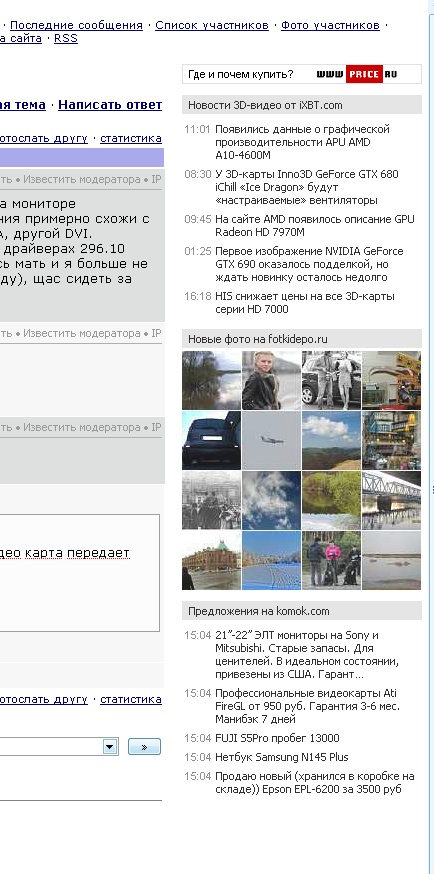The image size is (434, 874).
Task: Open hills under clouds thumbnail
Action: (331, 440)
